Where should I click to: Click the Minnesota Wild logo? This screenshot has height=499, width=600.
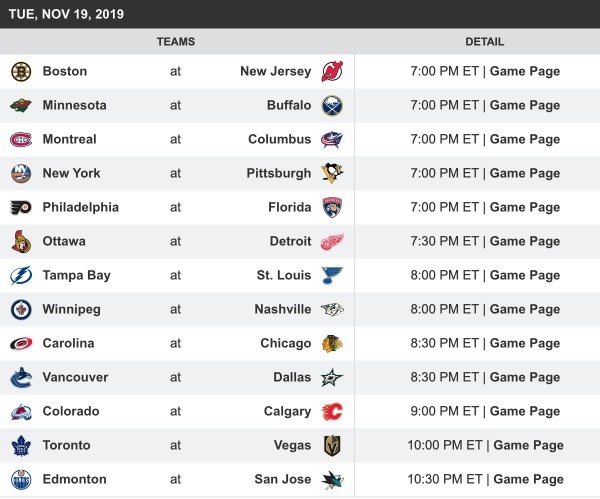click(x=21, y=106)
